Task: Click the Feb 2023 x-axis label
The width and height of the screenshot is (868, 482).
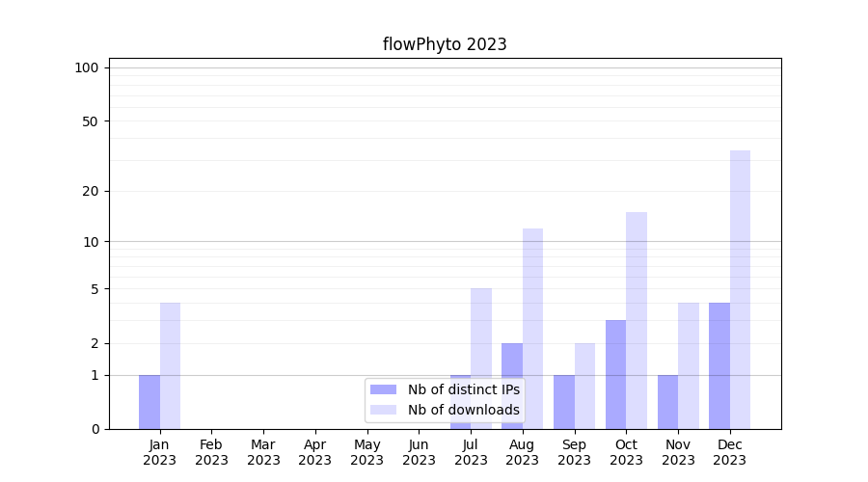Action: pos(211,452)
